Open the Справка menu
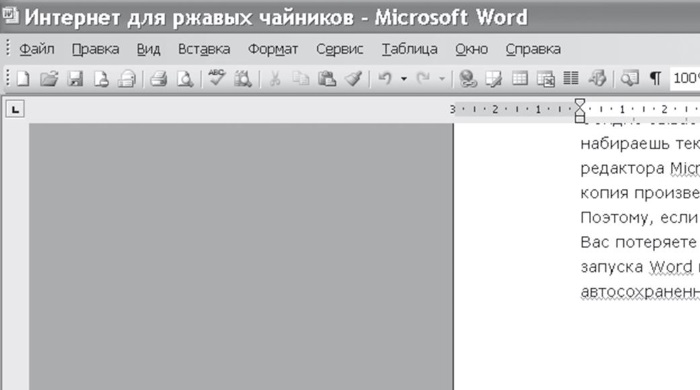 (533, 49)
